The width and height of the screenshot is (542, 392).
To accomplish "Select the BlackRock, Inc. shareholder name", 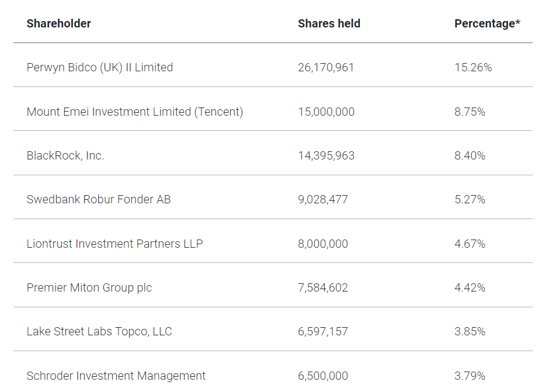I will (x=65, y=156).
